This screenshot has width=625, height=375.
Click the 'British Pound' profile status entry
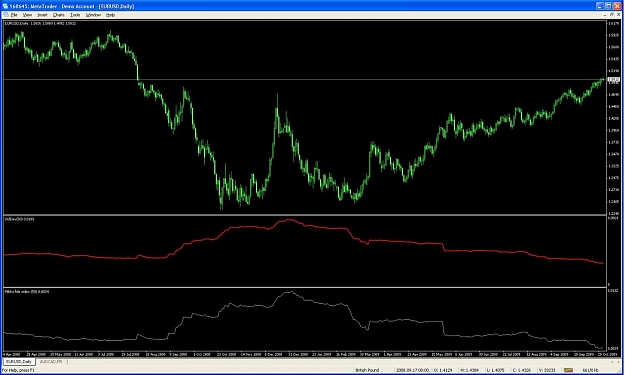[x=368, y=370]
